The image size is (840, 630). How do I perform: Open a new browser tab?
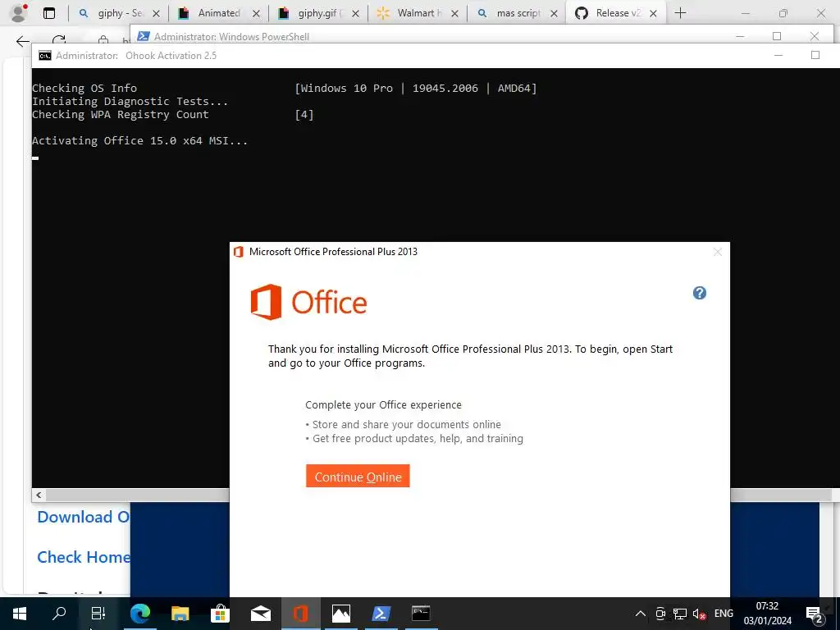pos(680,13)
